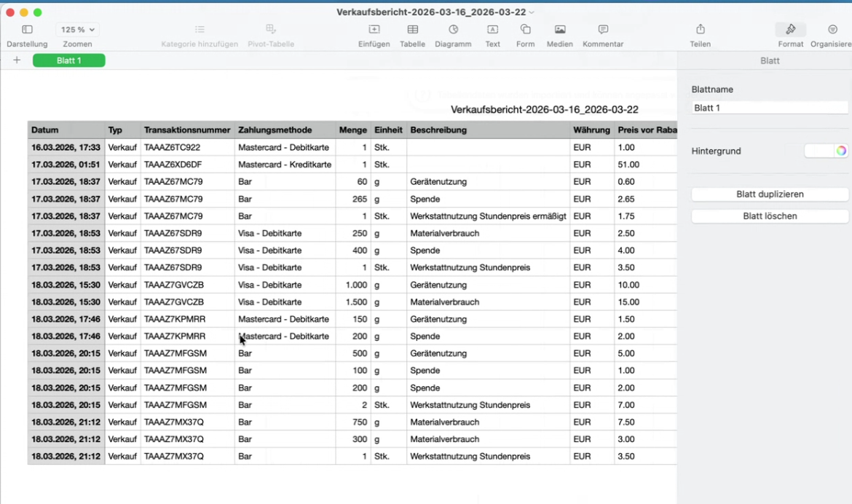852x504 pixels.
Task: Select date cell 16.03.2026, 17:33
Action: (66, 147)
